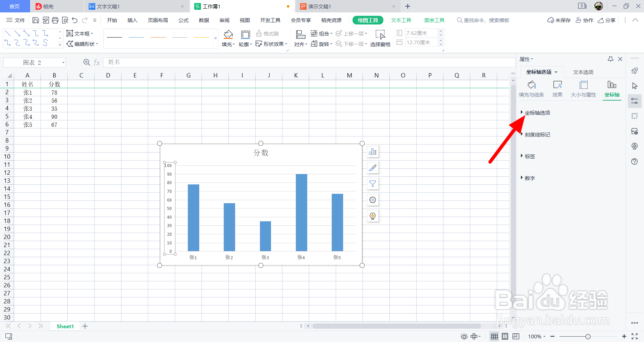644x342 pixels.
Task: Click the fx insert function icon
Action: 97,62
